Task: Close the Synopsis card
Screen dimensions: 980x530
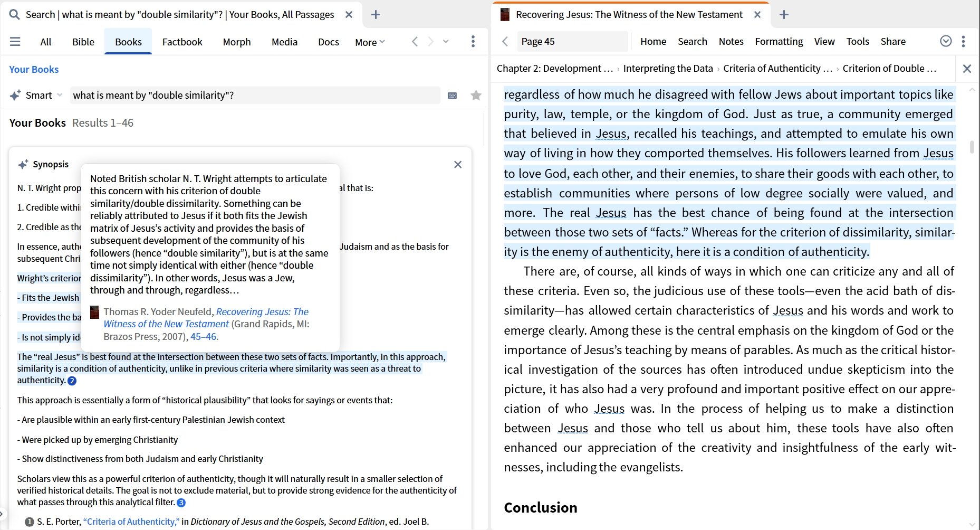Action: click(x=458, y=165)
